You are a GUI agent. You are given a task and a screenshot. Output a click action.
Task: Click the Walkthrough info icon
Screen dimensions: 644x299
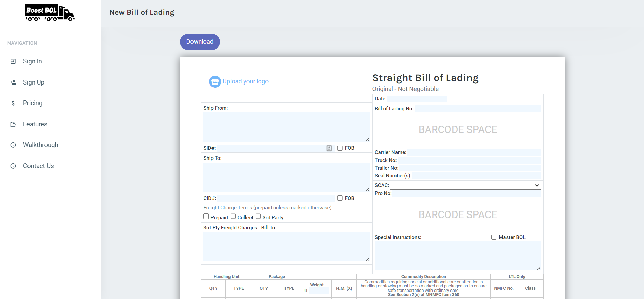coord(13,145)
